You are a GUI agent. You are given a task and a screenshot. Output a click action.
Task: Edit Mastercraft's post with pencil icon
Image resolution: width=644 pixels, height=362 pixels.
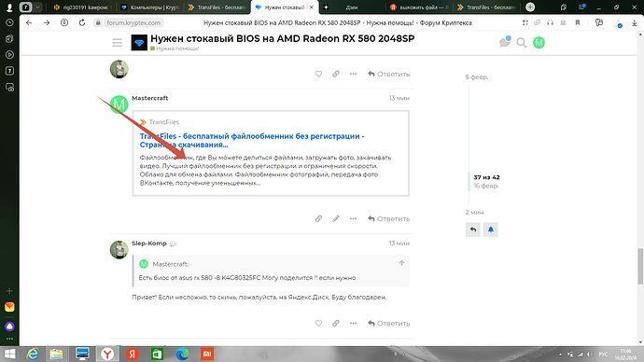click(336, 218)
